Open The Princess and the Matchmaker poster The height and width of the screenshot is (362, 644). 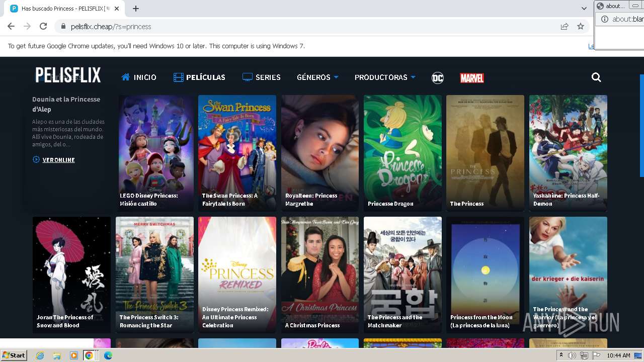(403, 275)
